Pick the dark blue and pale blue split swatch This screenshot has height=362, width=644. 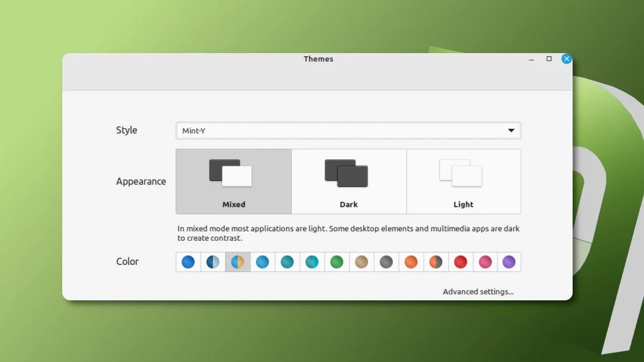(213, 262)
